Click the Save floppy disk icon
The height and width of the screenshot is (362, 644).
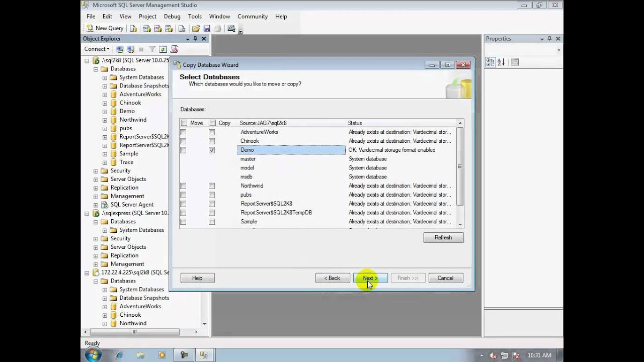tap(207, 29)
